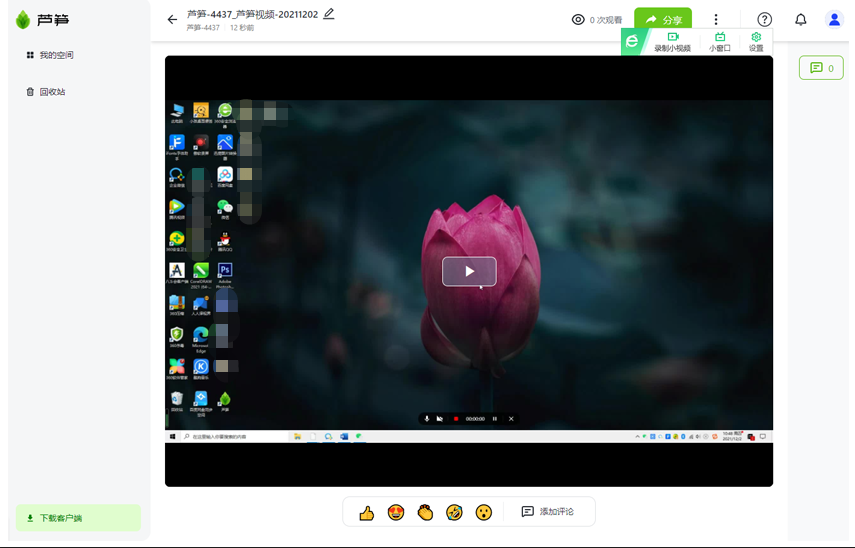Open notifications with the bell icon
855x548 pixels.
coord(800,20)
